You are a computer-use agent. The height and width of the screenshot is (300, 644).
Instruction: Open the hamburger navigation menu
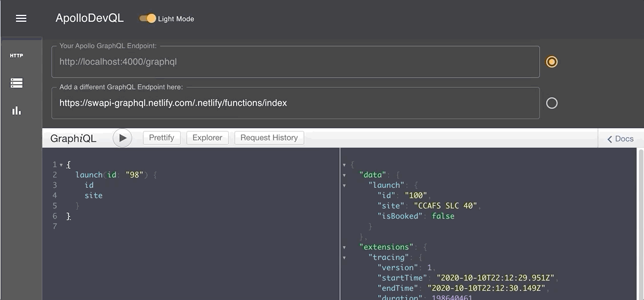coord(21,18)
